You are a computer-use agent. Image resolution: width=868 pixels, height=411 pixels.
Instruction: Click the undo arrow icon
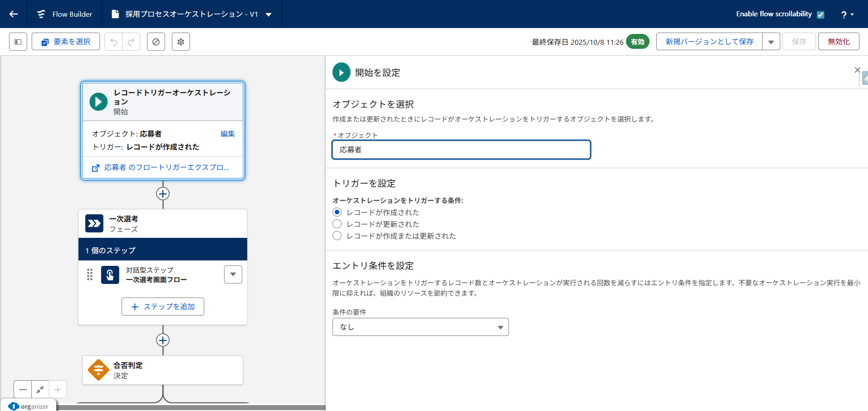(114, 42)
